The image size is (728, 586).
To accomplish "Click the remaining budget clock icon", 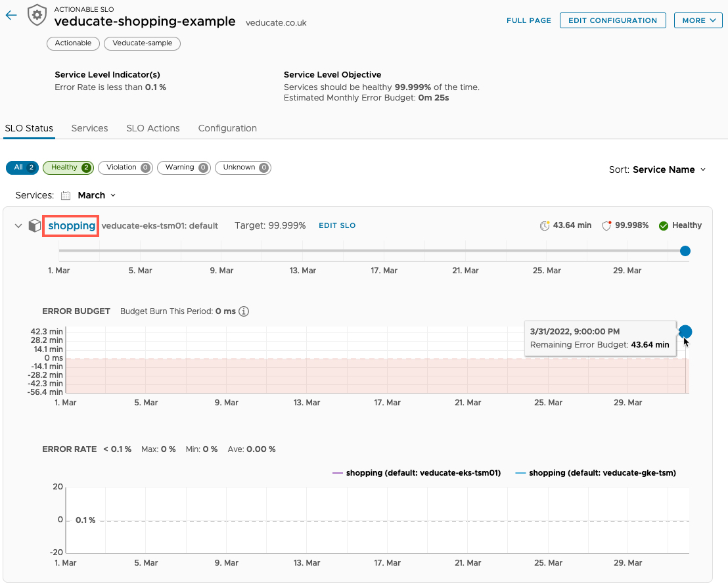I will [544, 226].
